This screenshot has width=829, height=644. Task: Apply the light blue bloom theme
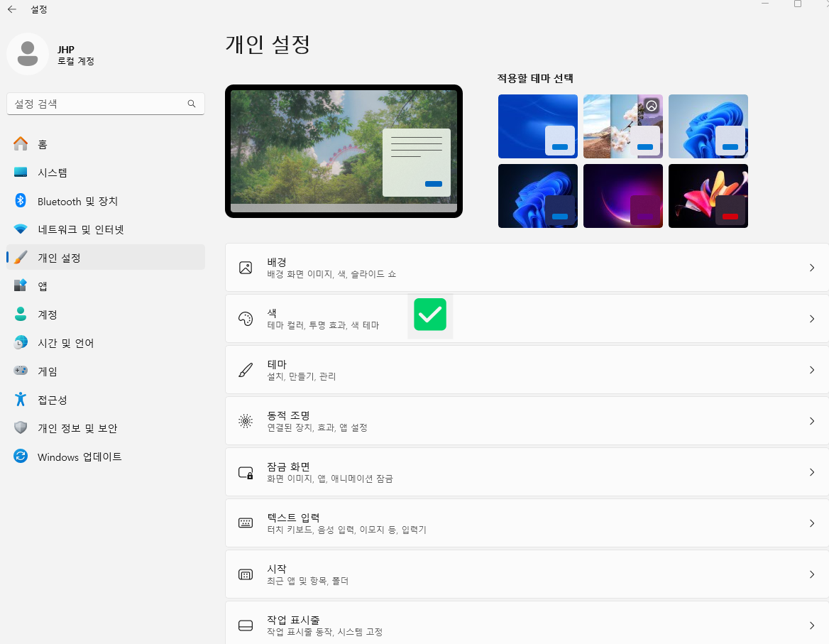tap(708, 126)
